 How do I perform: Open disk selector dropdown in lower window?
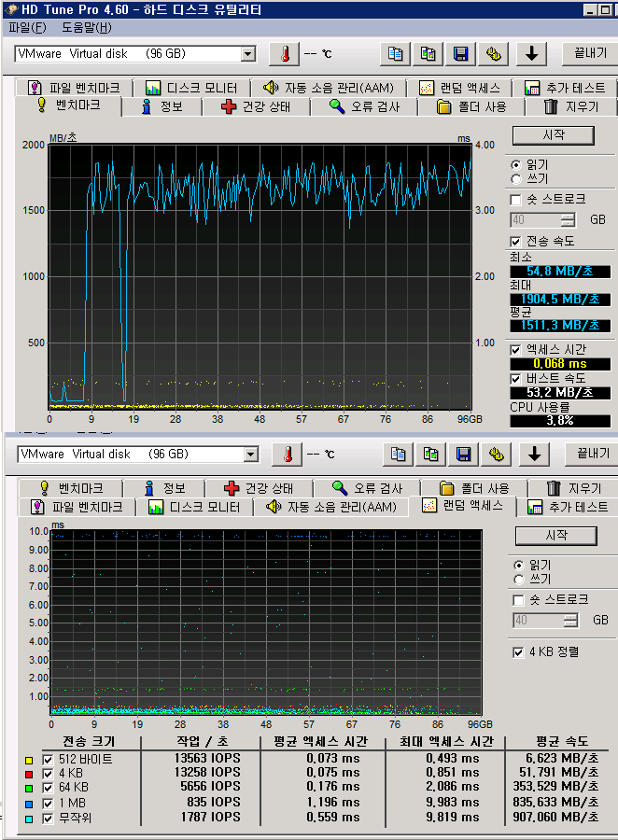tap(251, 455)
